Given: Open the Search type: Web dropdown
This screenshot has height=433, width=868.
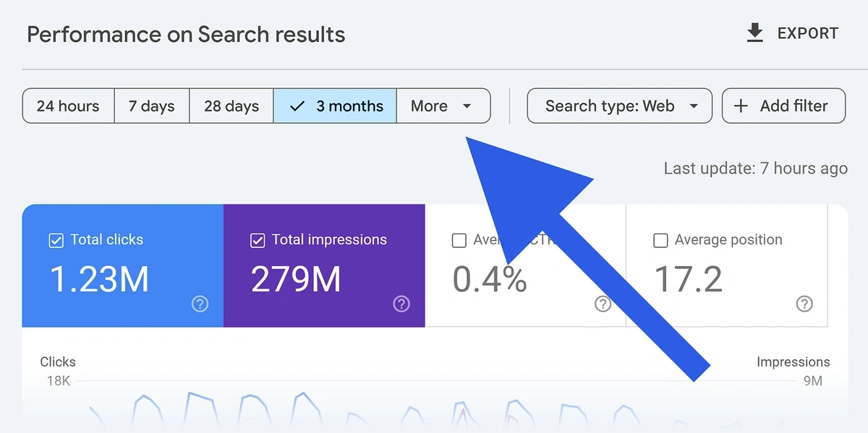Looking at the screenshot, I should coord(610,106).
